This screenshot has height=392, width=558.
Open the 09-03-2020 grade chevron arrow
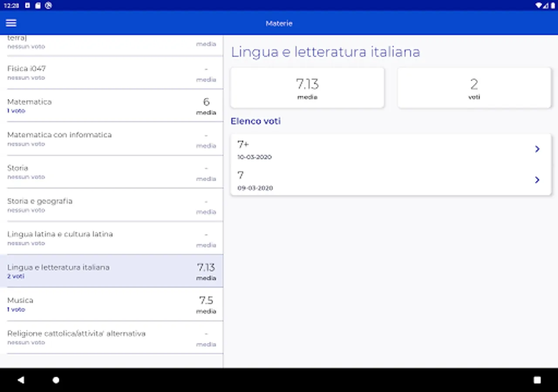point(537,180)
